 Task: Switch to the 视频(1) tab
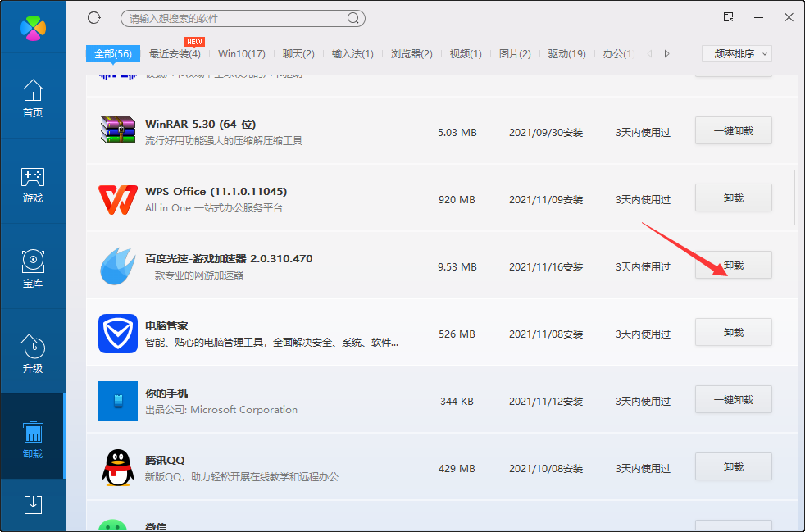(x=466, y=54)
